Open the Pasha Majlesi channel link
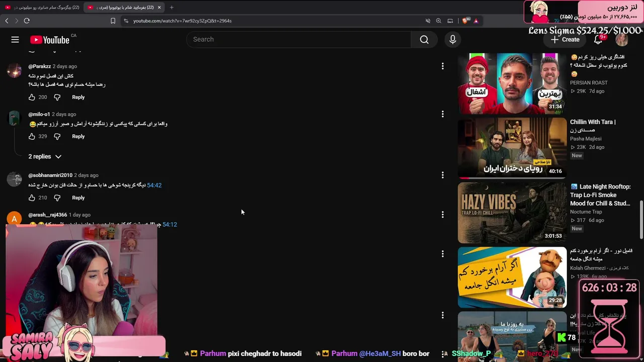 click(586, 139)
